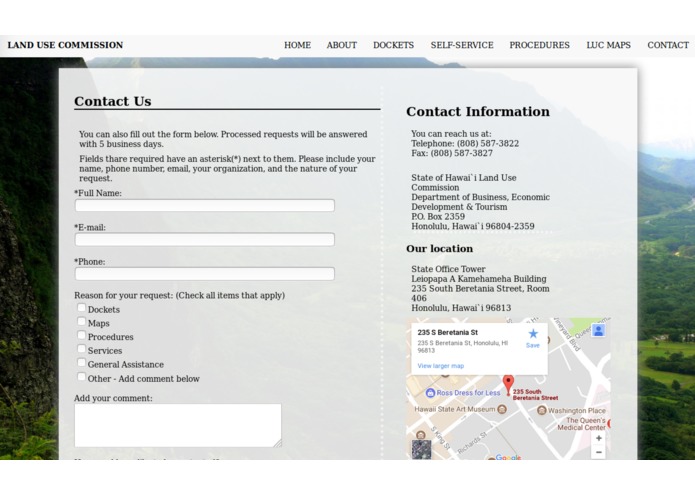Zoom in the map with plus button
Viewport: 695px width, 494px height.
tap(598, 438)
